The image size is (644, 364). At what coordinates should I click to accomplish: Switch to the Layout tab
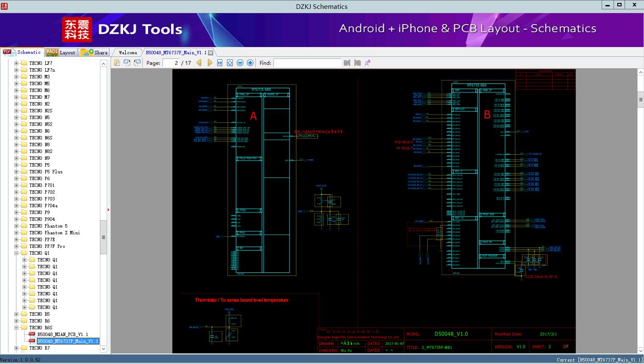point(61,53)
